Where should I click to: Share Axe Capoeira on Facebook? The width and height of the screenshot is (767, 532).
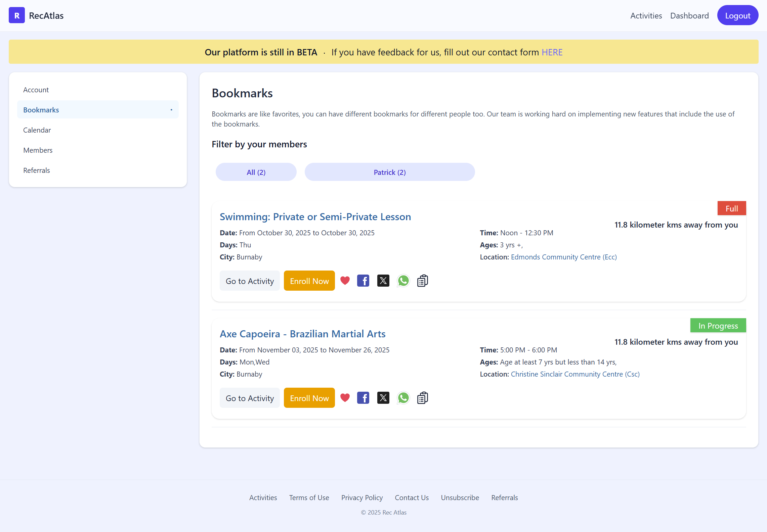[363, 398]
